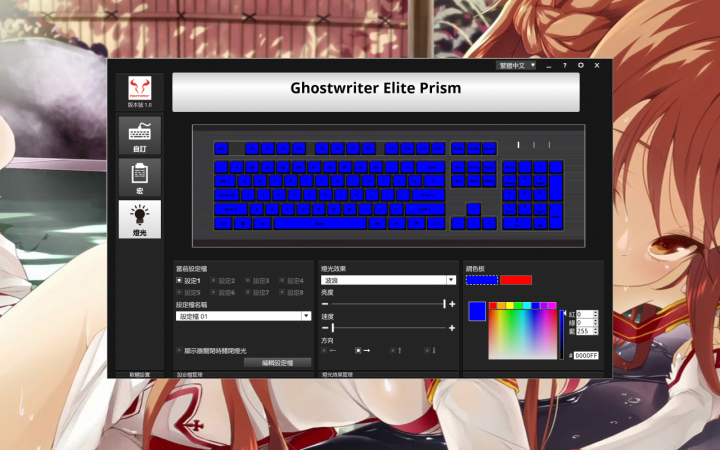Close the Ghostwriter window

[x=597, y=65]
